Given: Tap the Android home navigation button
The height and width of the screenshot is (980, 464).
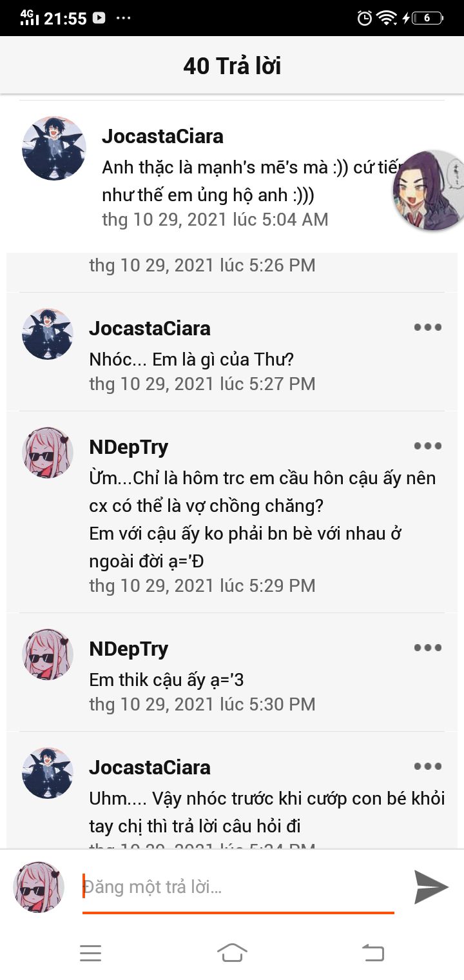Looking at the screenshot, I should 232,952.
